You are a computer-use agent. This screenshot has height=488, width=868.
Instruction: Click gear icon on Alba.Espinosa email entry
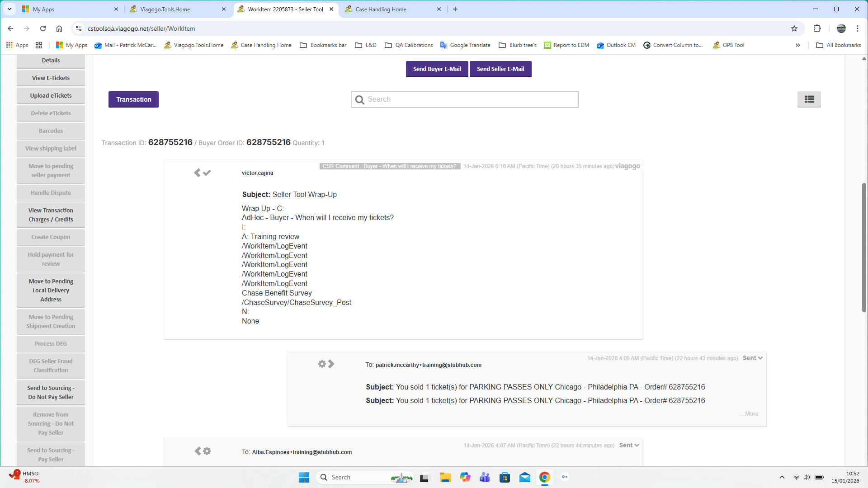tap(207, 451)
